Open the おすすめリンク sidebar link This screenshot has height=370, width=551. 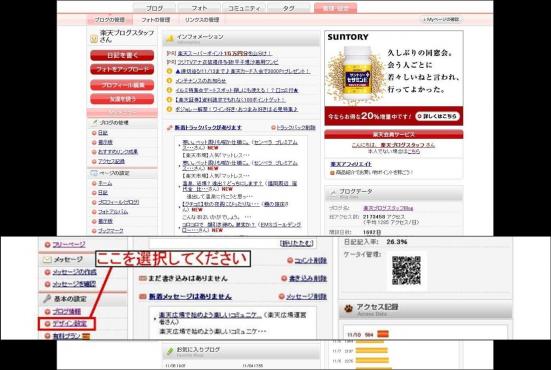tap(118, 152)
